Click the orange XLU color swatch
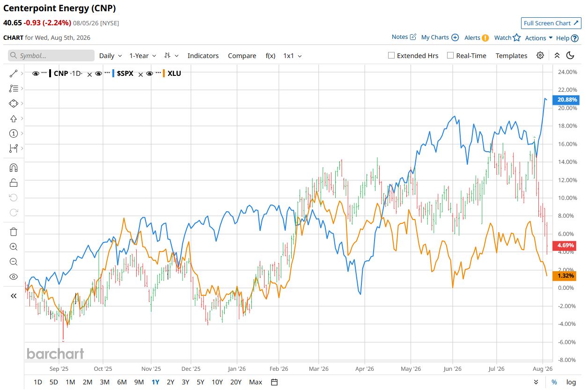This screenshot has height=390, width=588. [x=164, y=74]
